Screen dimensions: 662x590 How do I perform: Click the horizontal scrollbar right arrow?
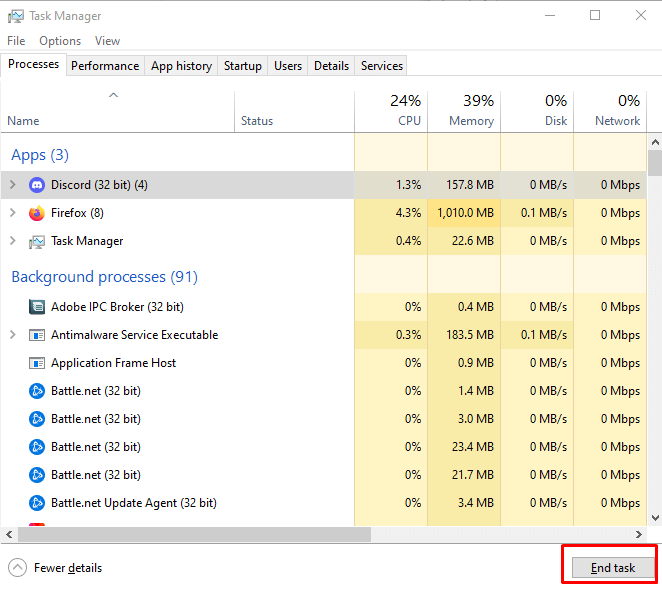click(640, 535)
